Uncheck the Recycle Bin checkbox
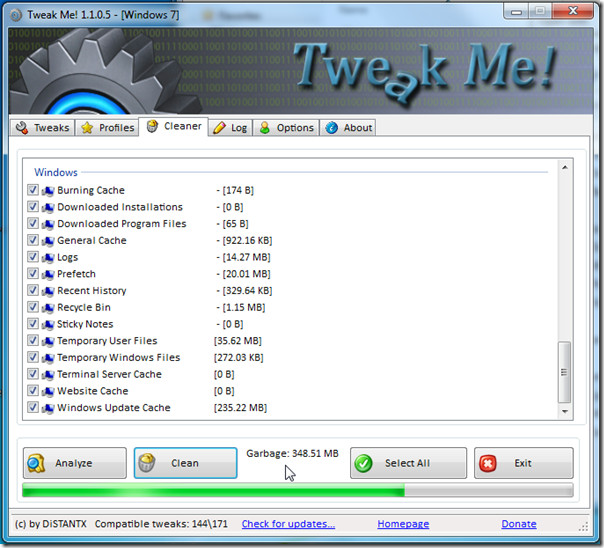The height and width of the screenshot is (548, 604). 33,307
